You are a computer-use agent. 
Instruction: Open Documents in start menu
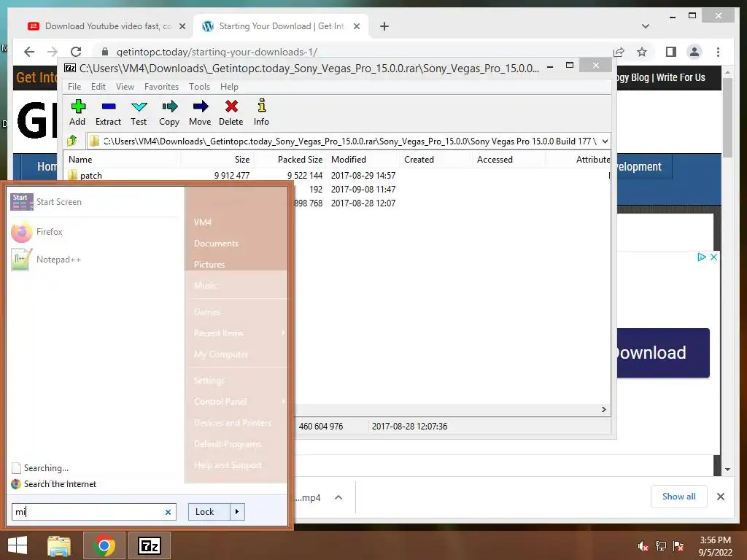click(x=216, y=244)
